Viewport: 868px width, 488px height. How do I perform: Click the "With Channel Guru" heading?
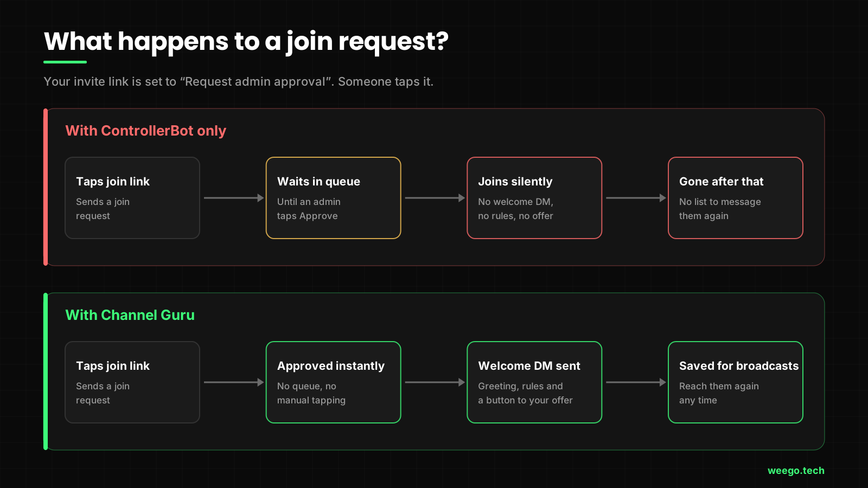[x=130, y=315]
